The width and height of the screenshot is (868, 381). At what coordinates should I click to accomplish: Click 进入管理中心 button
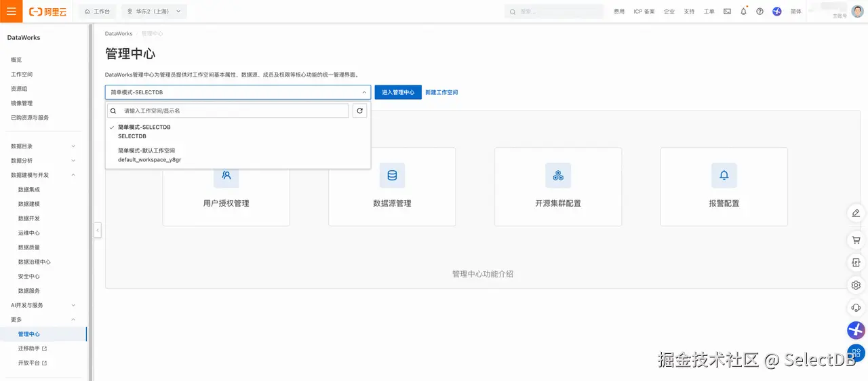[398, 92]
